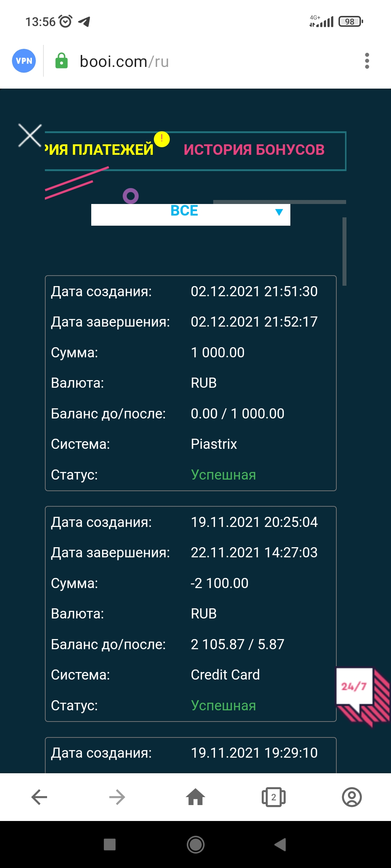Tap the VPN badge icon
This screenshot has width=391, height=868.
pos(24,61)
